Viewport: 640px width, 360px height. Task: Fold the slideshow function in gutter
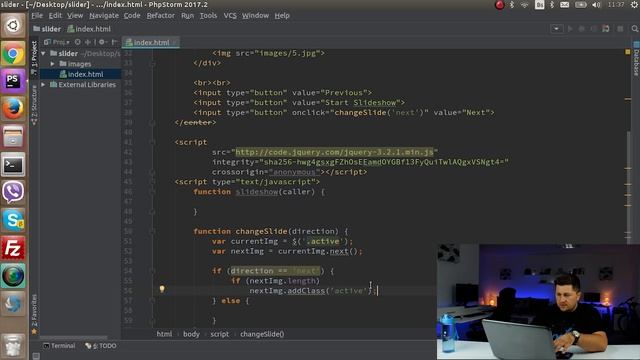[x=152, y=192]
